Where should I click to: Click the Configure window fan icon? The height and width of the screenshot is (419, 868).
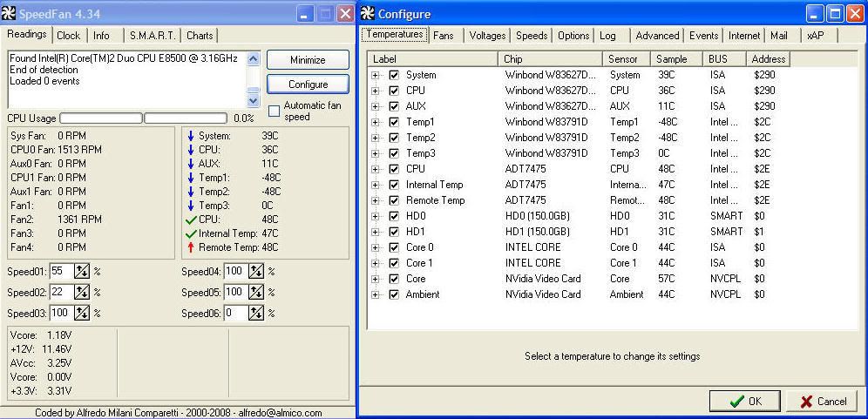[x=368, y=14]
